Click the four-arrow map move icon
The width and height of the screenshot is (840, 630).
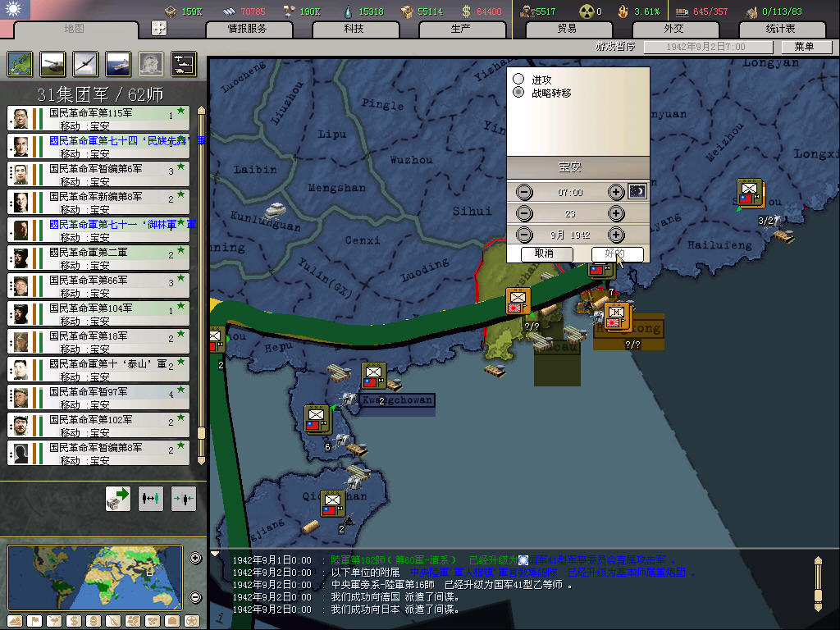(159, 28)
